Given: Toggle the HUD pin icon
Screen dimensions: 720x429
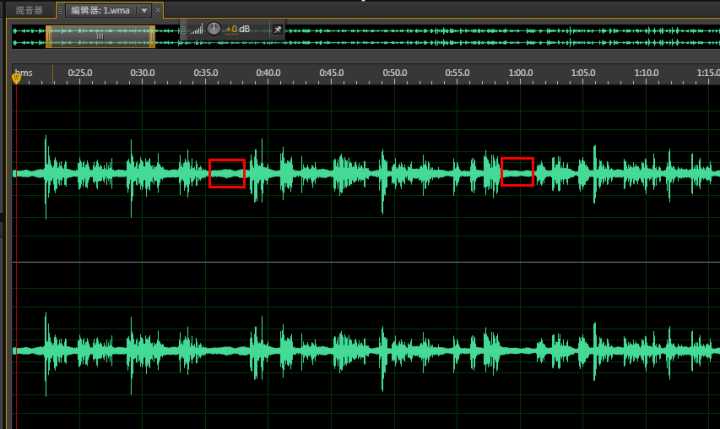Looking at the screenshot, I should click(277, 29).
